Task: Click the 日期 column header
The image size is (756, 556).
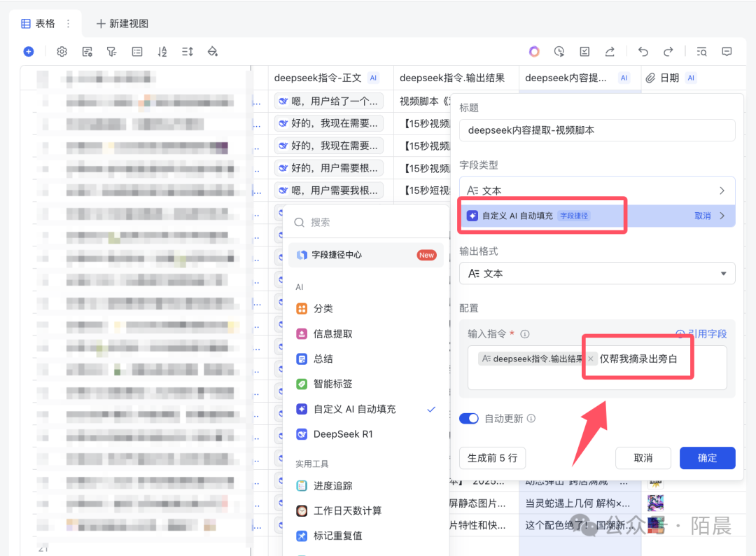Action: (x=693, y=78)
